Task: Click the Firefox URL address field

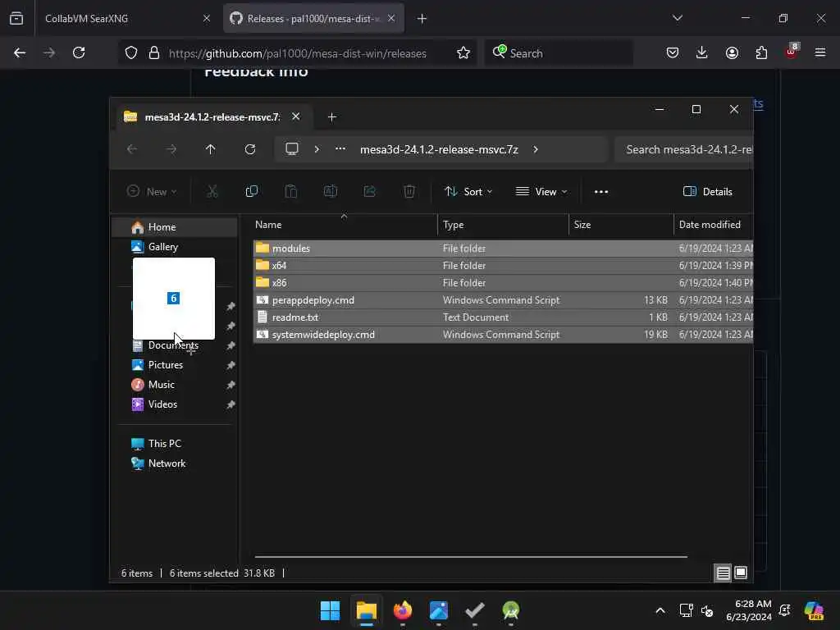Action: 297,53
